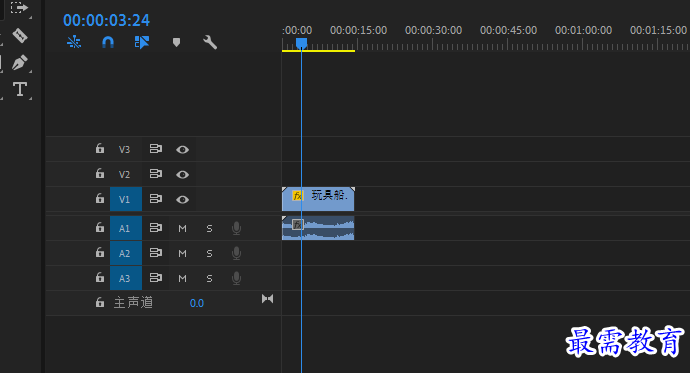Mute audio track A3
The height and width of the screenshot is (373, 690).
pos(182,278)
